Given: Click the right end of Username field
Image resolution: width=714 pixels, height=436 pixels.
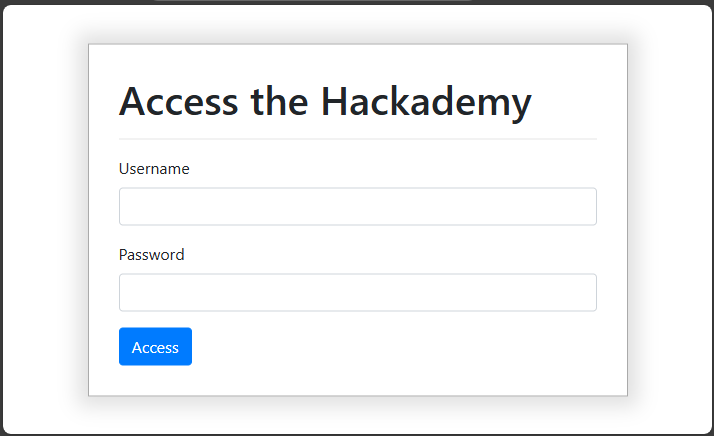Looking at the screenshot, I should pos(585,207).
